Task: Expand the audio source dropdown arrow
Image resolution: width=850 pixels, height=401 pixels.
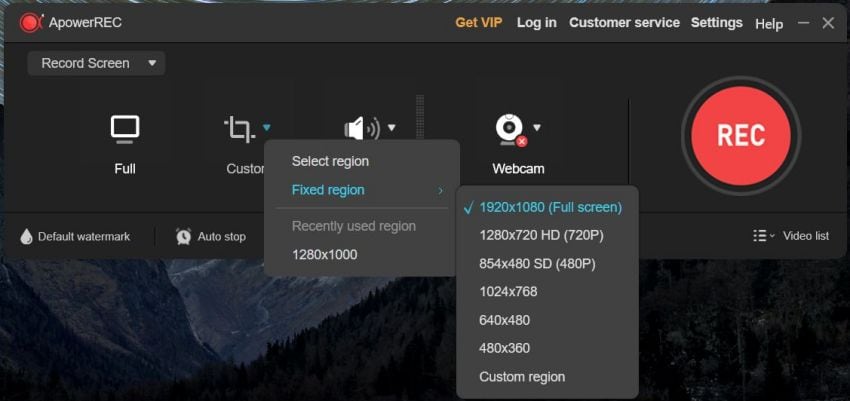Action: pos(391,128)
